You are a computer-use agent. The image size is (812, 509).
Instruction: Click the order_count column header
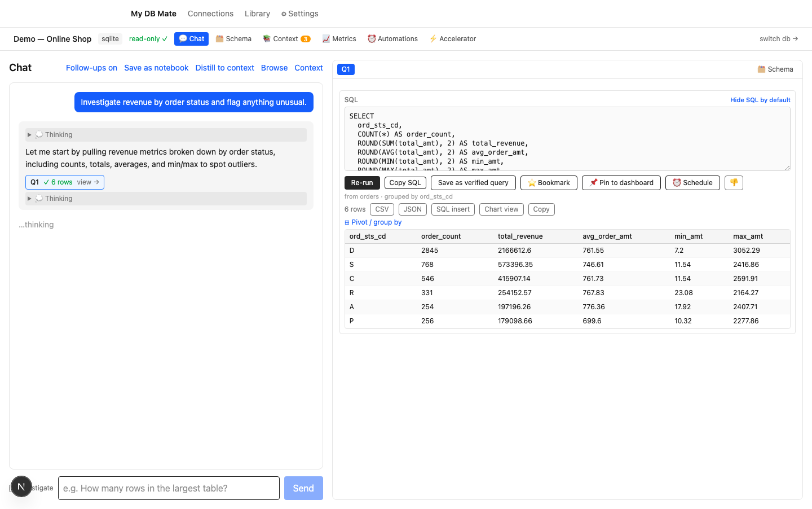pos(441,236)
